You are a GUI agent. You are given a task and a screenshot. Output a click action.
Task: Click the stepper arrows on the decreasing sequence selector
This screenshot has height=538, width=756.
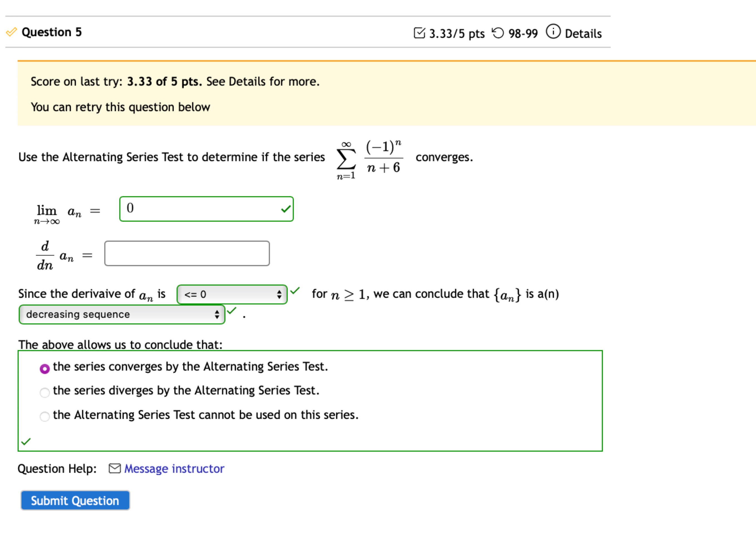(x=217, y=314)
